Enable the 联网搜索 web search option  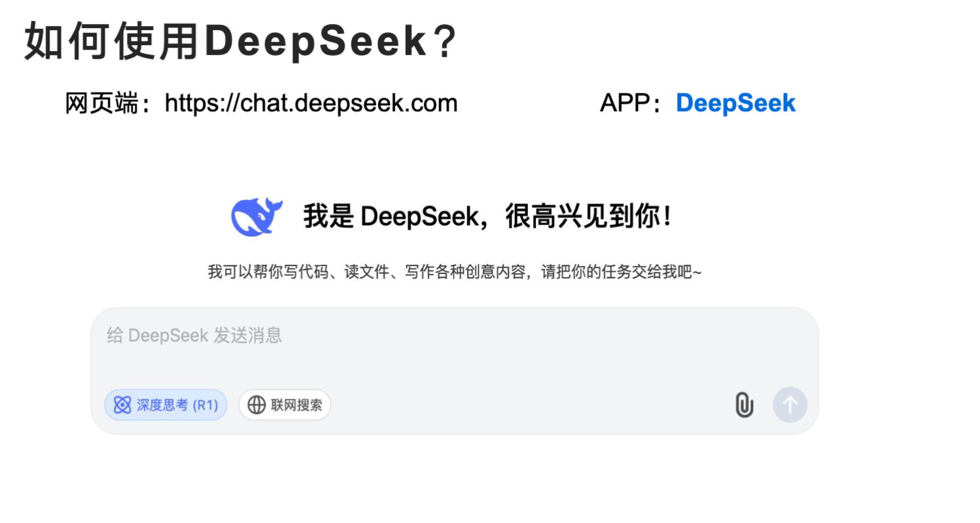(x=285, y=405)
